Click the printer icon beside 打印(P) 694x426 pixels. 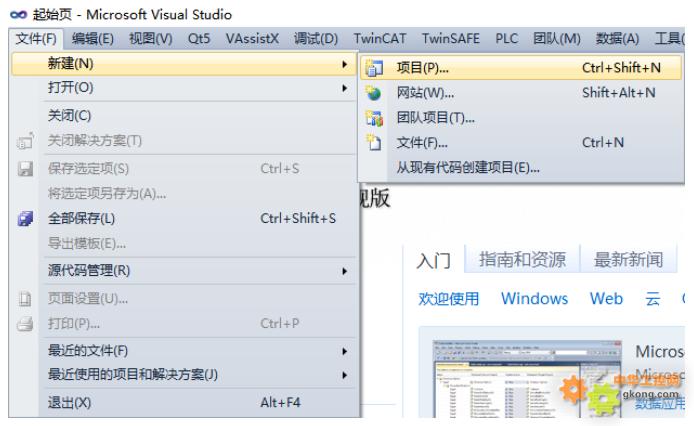tap(25, 324)
